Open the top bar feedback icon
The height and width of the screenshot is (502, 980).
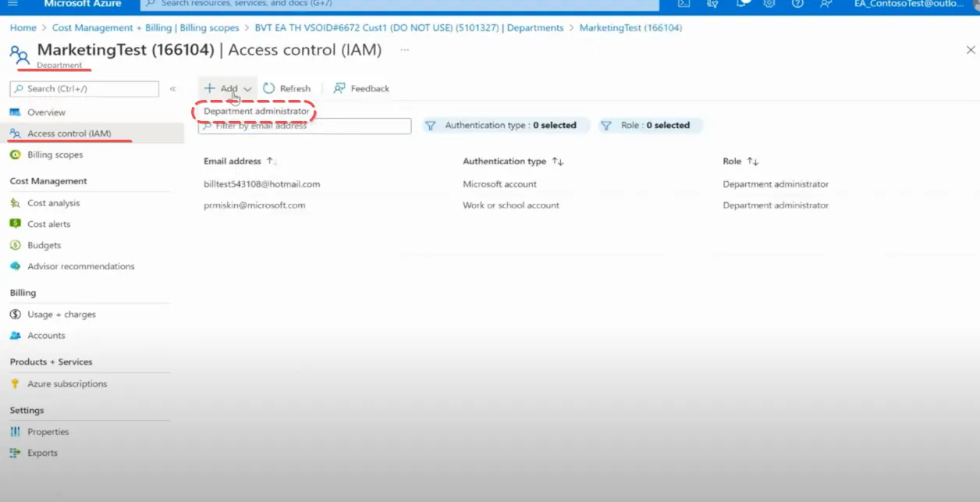pyautogui.click(x=826, y=3)
